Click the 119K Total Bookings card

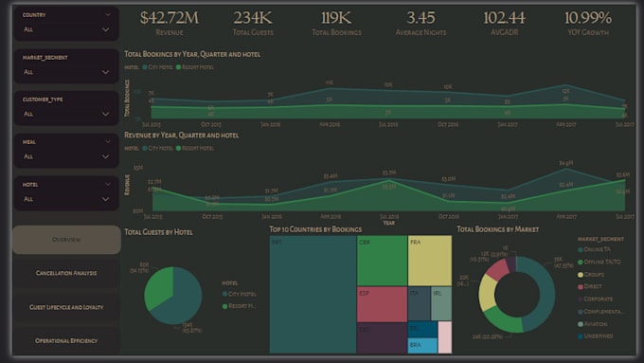(x=336, y=23)
